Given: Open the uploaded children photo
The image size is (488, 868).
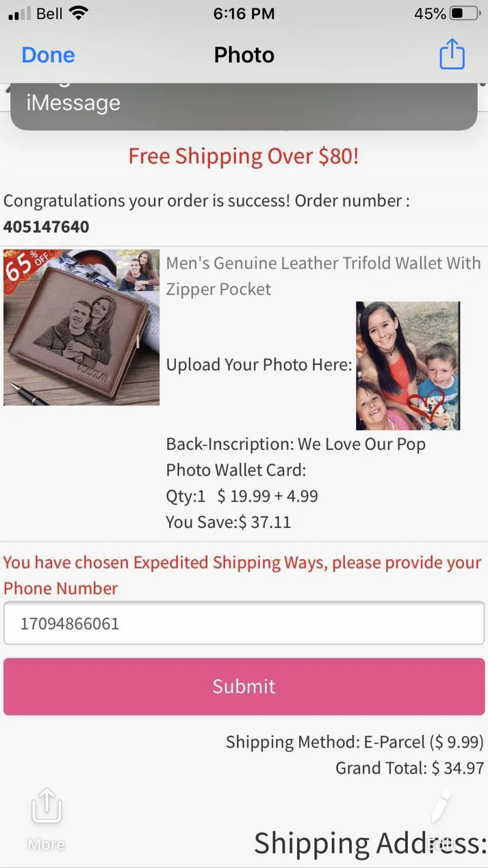Looking at the screenshot, I should (x=408, y=366).
